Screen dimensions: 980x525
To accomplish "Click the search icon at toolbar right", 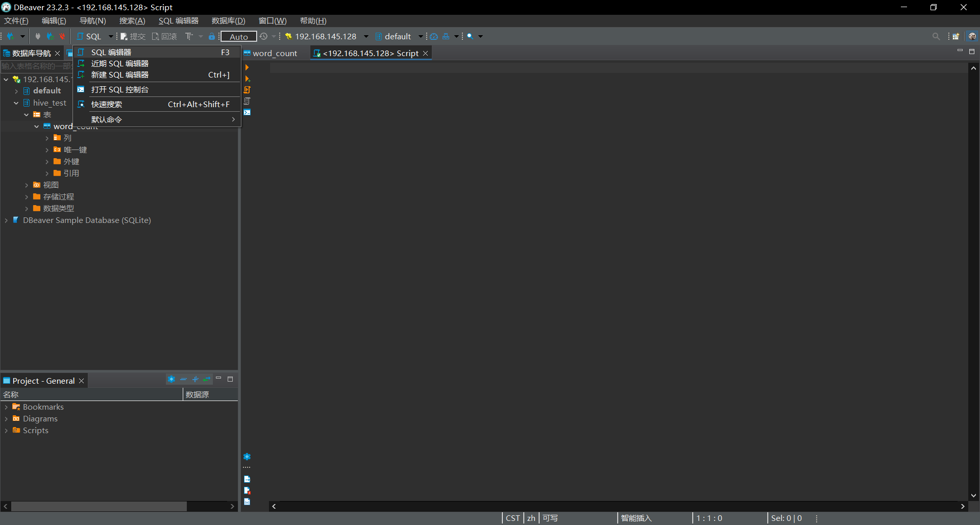I will pos(936,36).
